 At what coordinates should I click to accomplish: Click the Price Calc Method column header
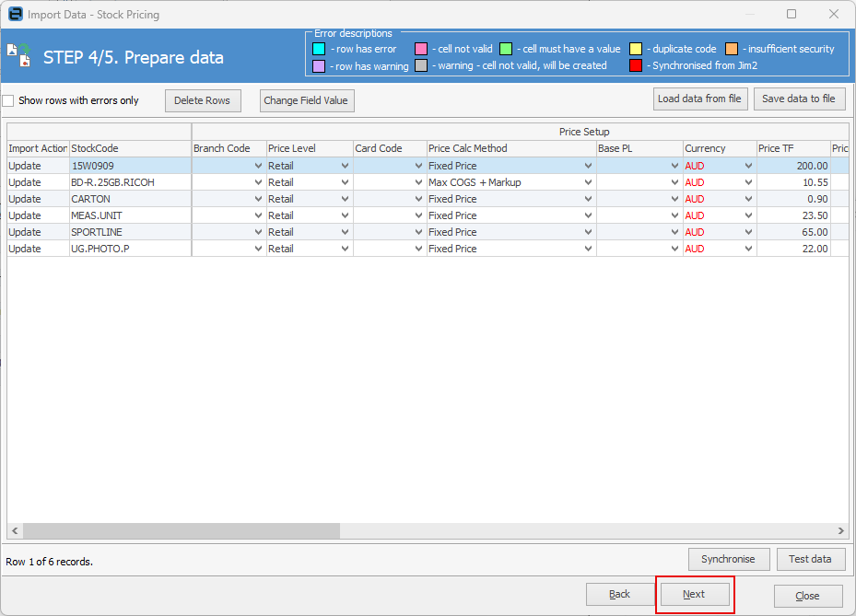coord(510,148)
